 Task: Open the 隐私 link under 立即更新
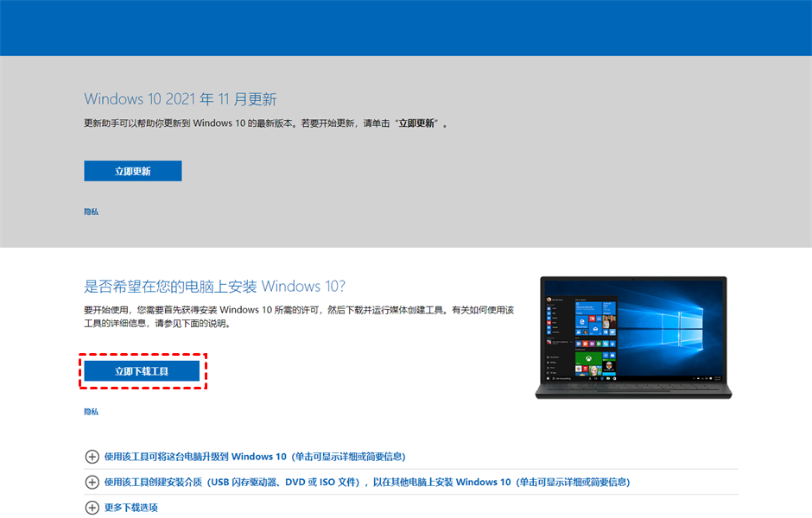91,212
